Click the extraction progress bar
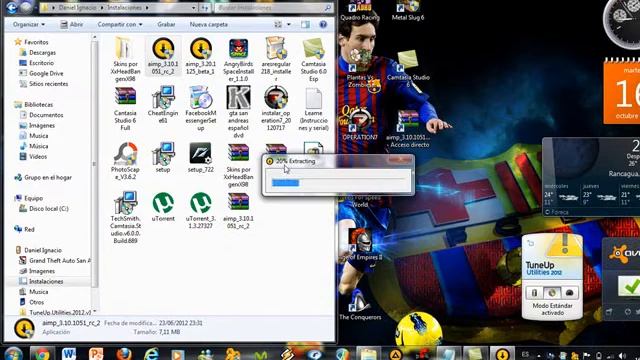Screen dimensions: 640x360 [338, 182]
